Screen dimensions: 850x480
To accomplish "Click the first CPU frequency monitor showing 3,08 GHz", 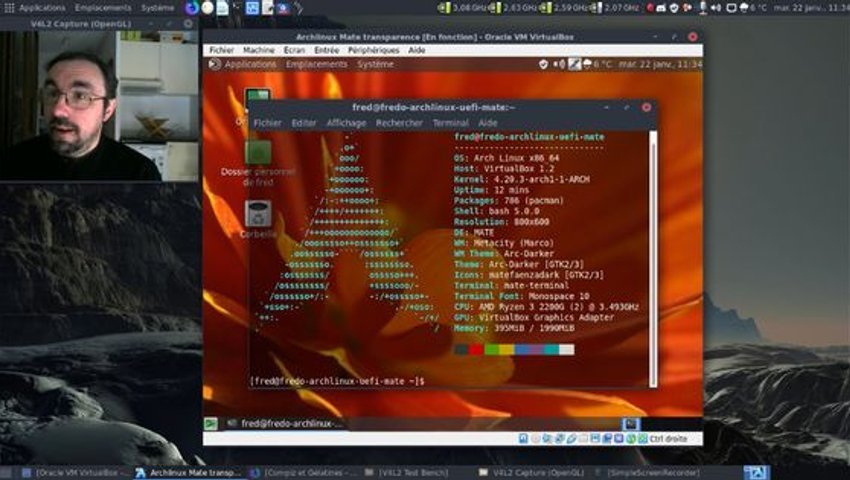I will 463,8.
